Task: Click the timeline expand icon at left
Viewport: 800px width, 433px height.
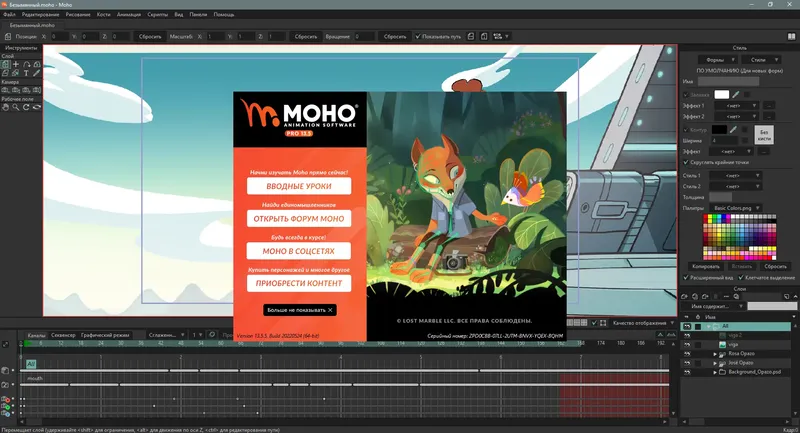Action: [6, 344]
